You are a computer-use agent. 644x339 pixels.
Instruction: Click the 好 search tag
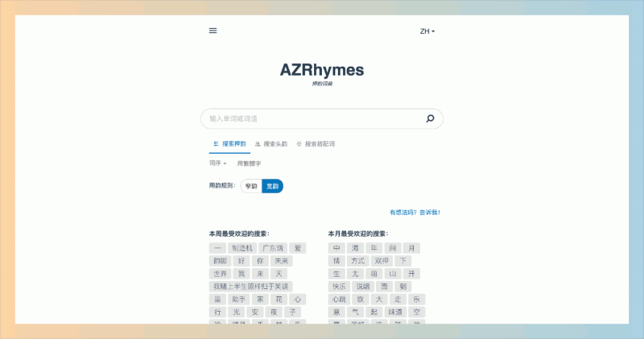point(242,261)
